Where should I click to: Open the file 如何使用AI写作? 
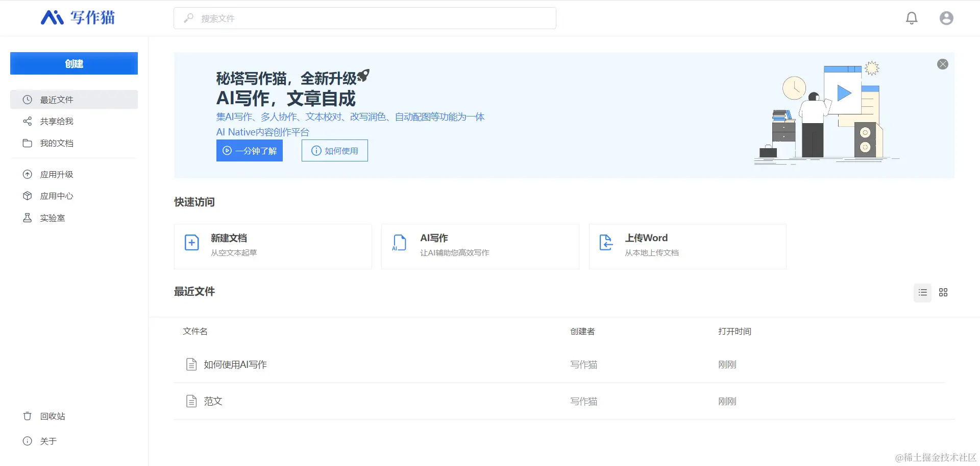tap(235, 364)
